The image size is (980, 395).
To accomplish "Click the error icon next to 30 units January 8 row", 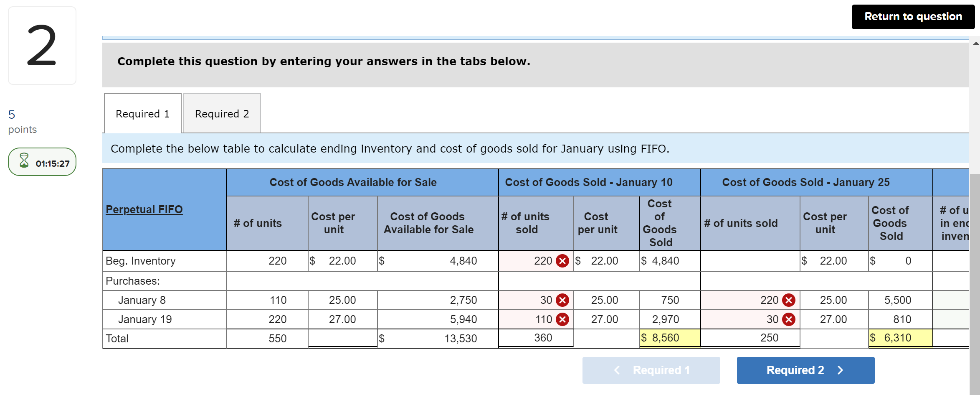I will [562, 300].
